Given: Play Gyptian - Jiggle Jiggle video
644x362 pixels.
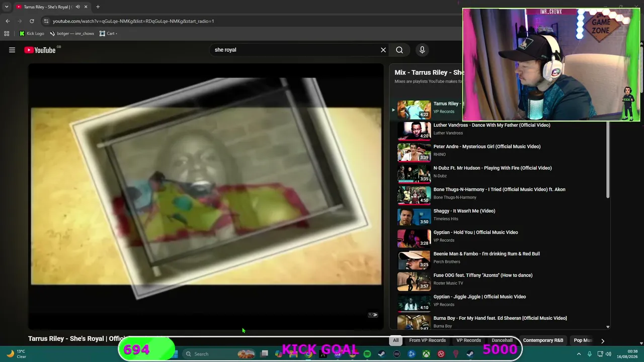Looking at the screenshot, I should [x=479, y=297].
